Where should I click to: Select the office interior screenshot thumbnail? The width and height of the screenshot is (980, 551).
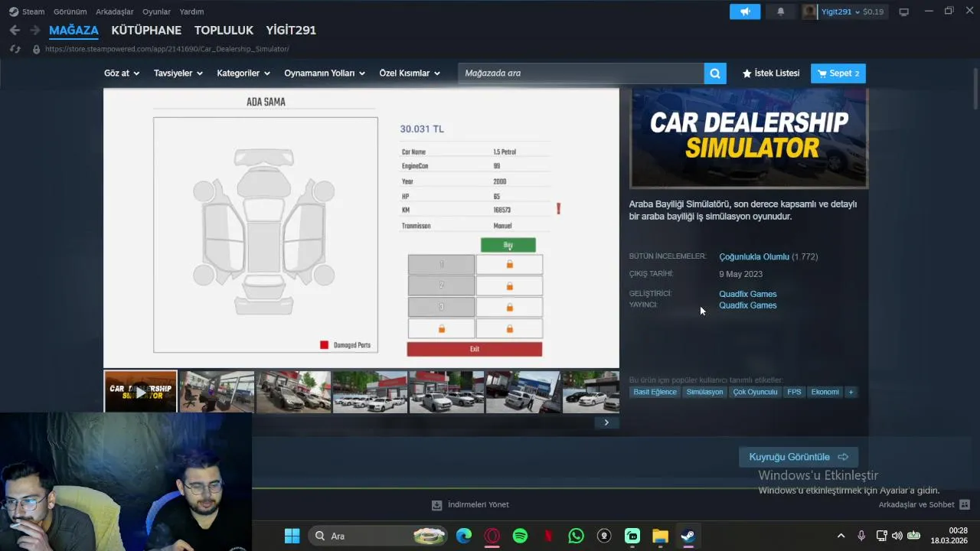pos(217,392)
